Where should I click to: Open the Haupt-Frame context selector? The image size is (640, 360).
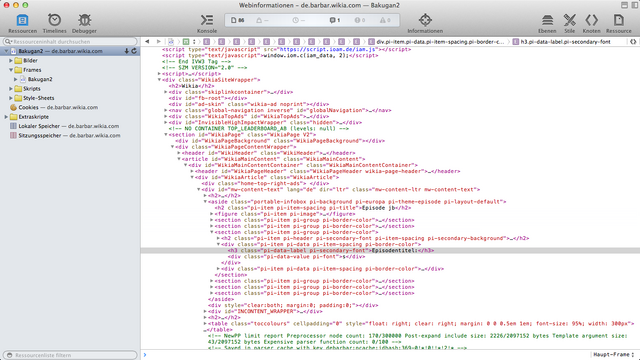(614, 355)
